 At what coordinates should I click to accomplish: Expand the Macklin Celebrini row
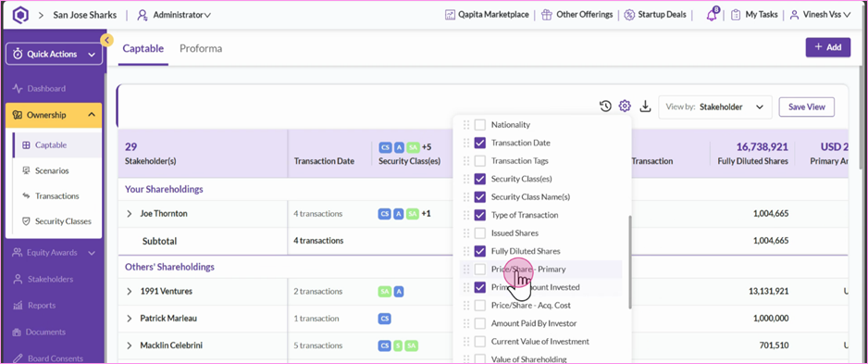coord(130,345)
